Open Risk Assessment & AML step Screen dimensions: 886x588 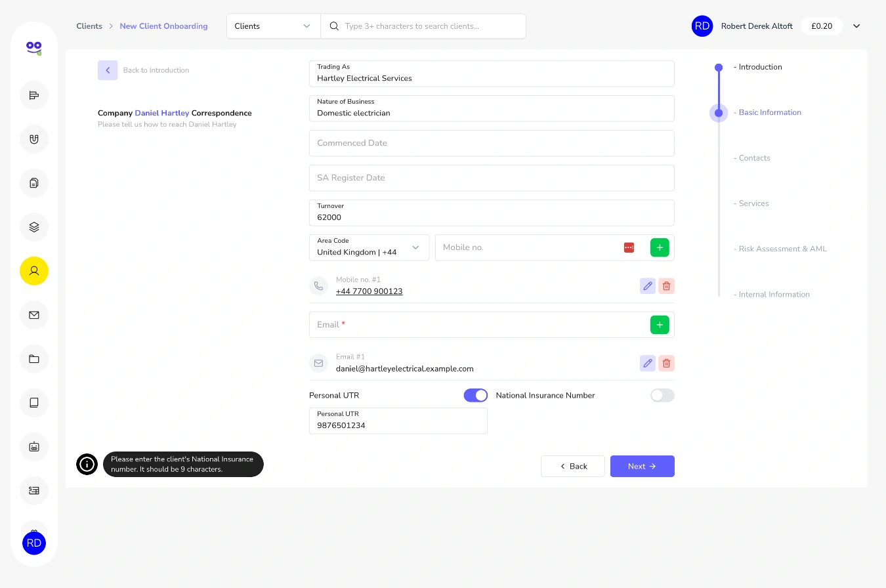(x=780, y=249)
